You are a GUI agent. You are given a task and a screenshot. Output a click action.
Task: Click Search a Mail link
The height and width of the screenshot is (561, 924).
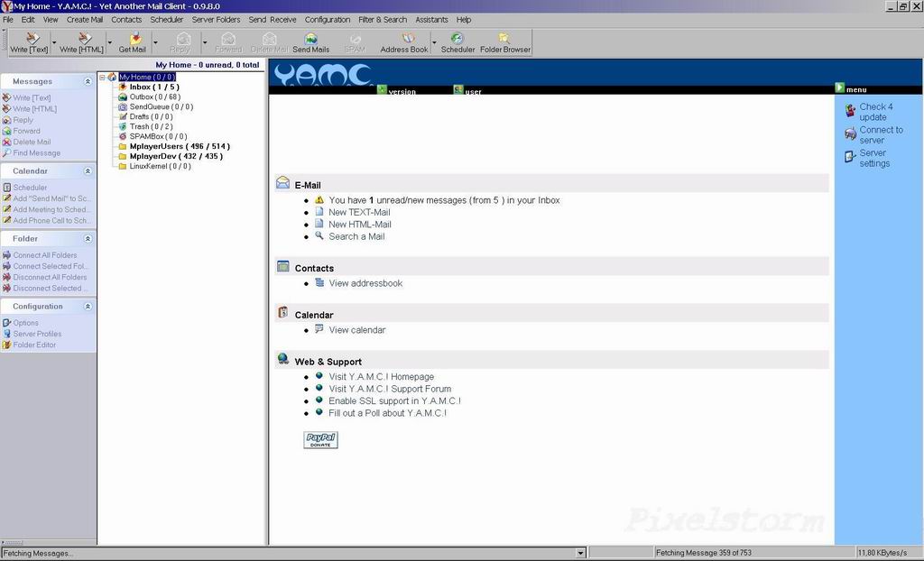pos(356,236)
